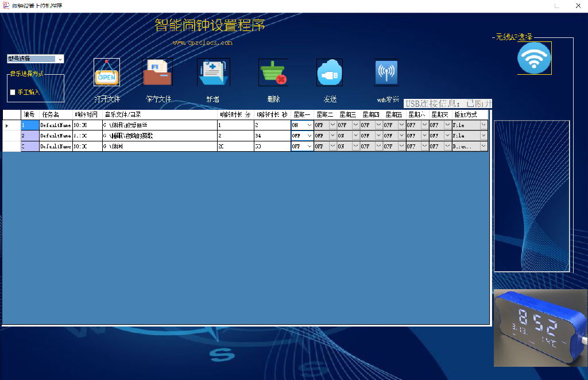This screenshot has width=588, height=380.
Task: Click the OPEN sign icon (打开文件)
Action: [106, 72]
